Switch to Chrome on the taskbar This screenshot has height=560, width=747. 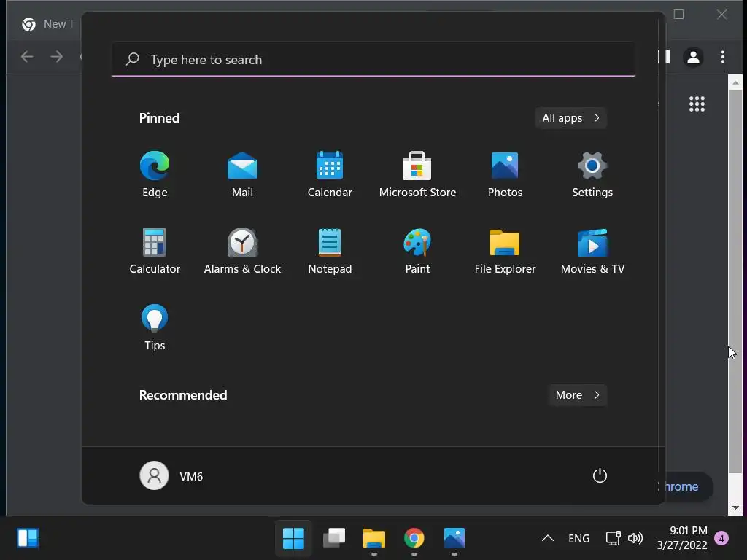pos(414,539)
